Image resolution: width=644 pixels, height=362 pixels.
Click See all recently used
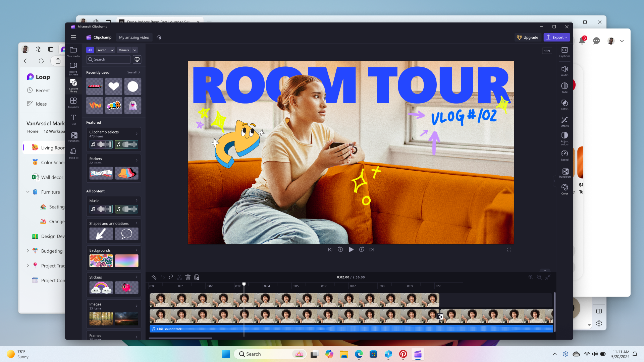[134, 72]
